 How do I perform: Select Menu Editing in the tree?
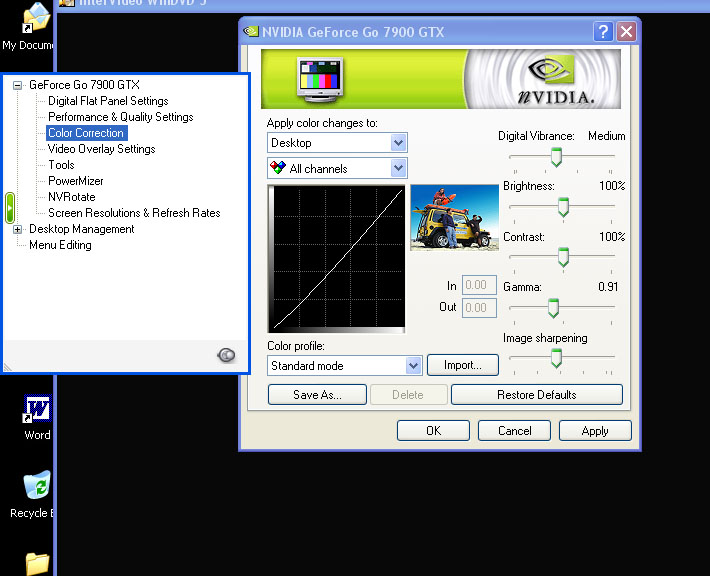coord(60,245)
